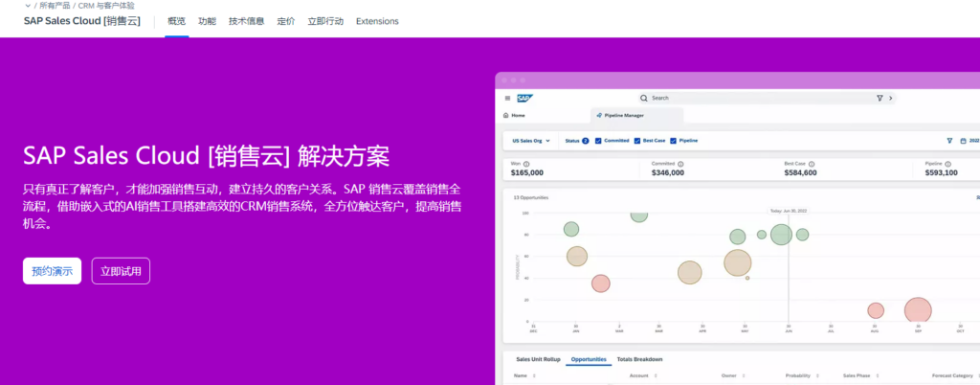This screenshot has width=980, height=385.
Task: Open the Totals Breakdown tab
Action: (639, 359)
